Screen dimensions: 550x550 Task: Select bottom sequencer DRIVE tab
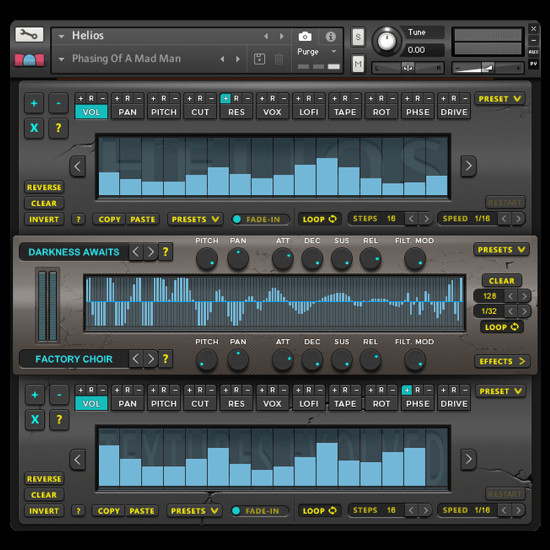(x=454, y=404)
